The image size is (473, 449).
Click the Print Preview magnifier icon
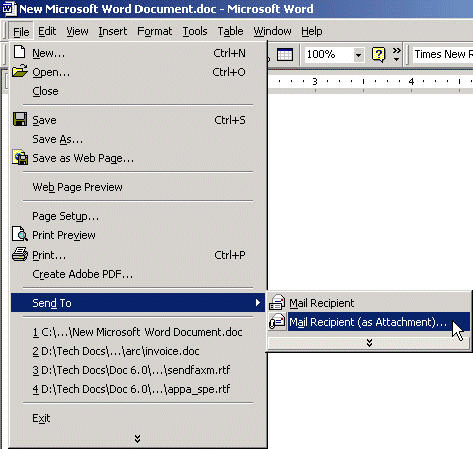20,234
